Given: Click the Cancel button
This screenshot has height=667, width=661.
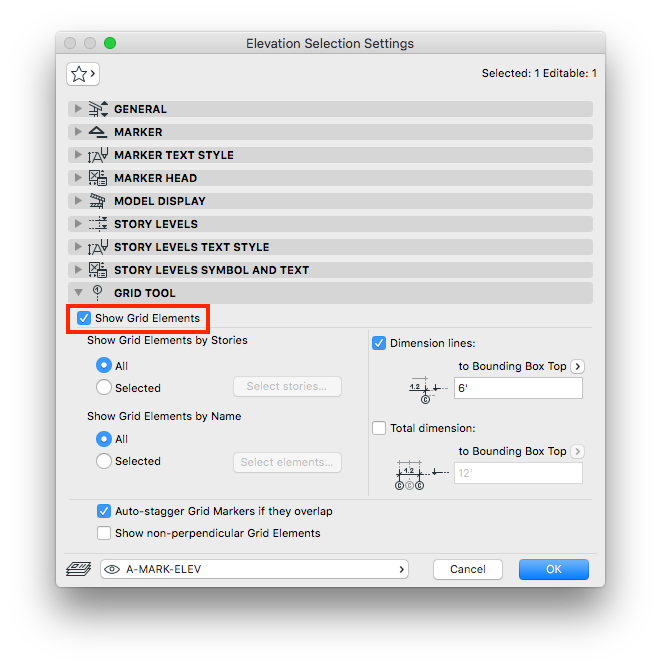Looking at the screenshot, I should [x=468, y=569].
